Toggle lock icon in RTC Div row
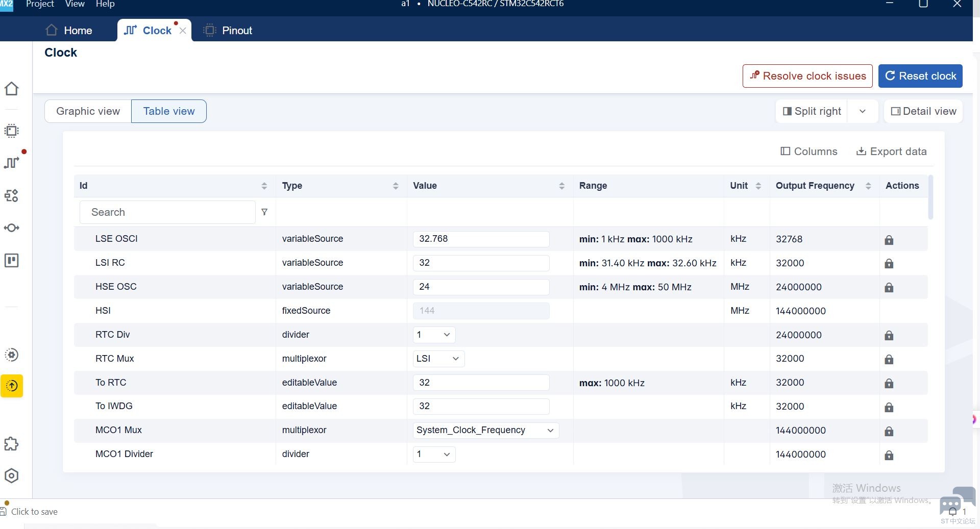 click(889, 336)
